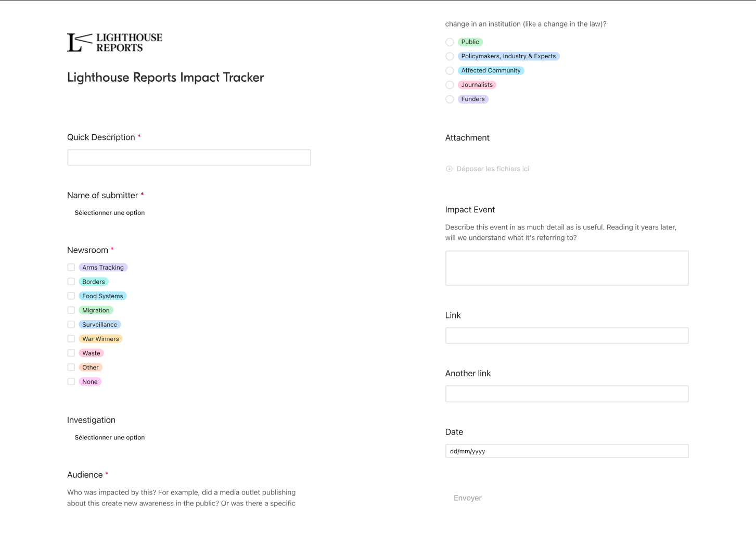Click the Funders tag label
756x534 pixels.
[x=473, y=99]
